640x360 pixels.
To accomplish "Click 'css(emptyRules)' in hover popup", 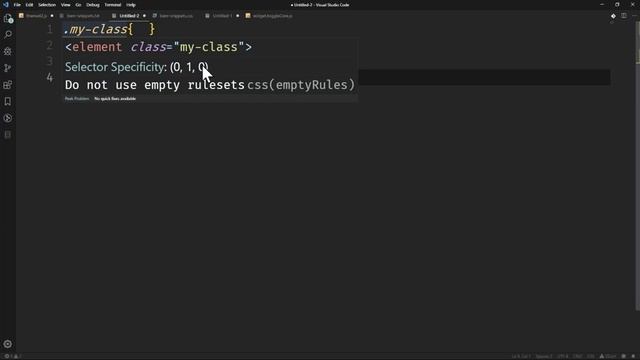I will (301, 85).
